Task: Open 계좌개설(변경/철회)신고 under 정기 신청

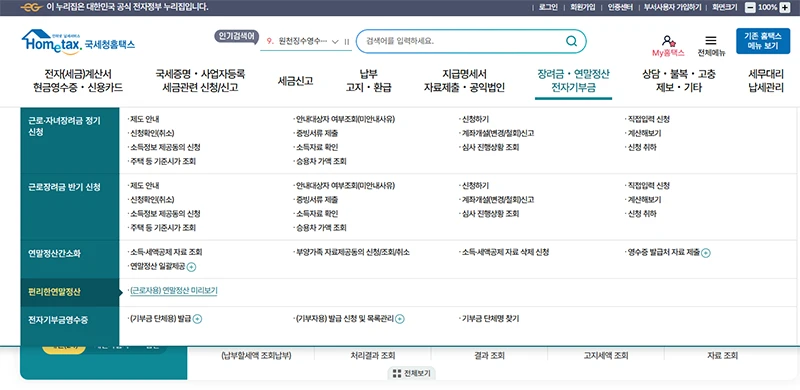Action: tap(497, 133)
